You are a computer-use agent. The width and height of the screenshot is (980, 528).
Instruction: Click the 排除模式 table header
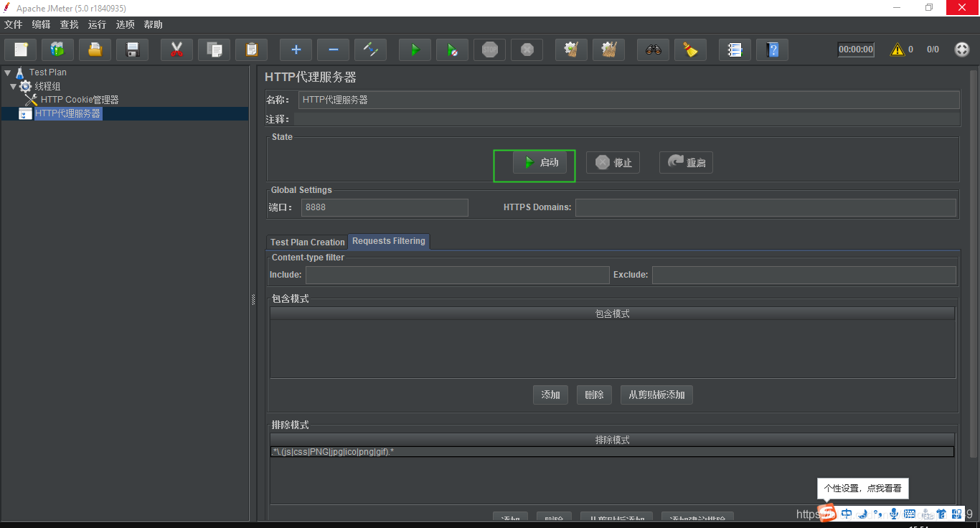pyautogui.click(x=612, y=440)
